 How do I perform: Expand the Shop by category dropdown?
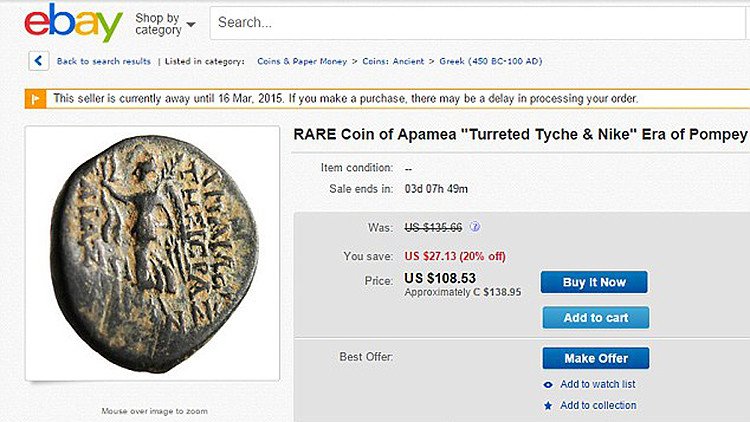pyautogui.click(x=165, y=23)
